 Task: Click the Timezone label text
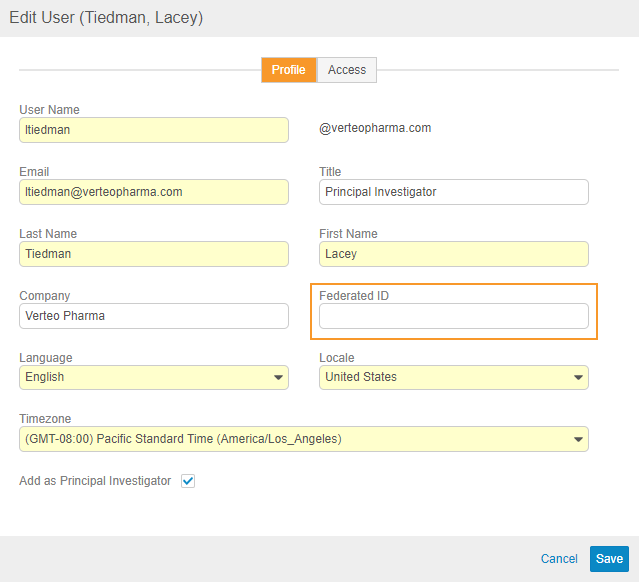tap(45, 420)
